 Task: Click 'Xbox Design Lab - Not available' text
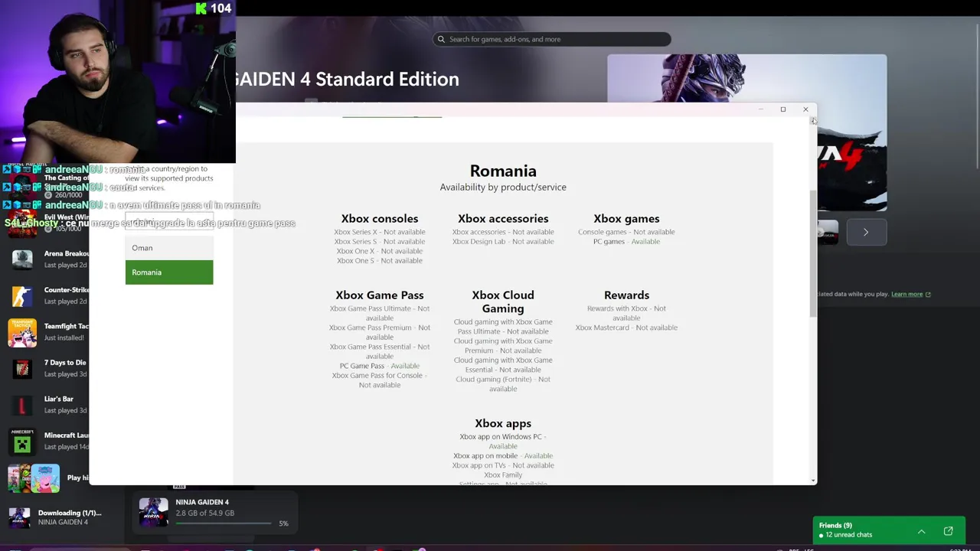(x=503, y=242)
